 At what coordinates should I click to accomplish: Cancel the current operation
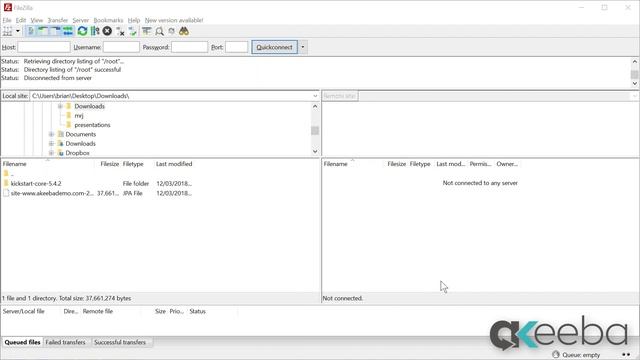(107, 31)
